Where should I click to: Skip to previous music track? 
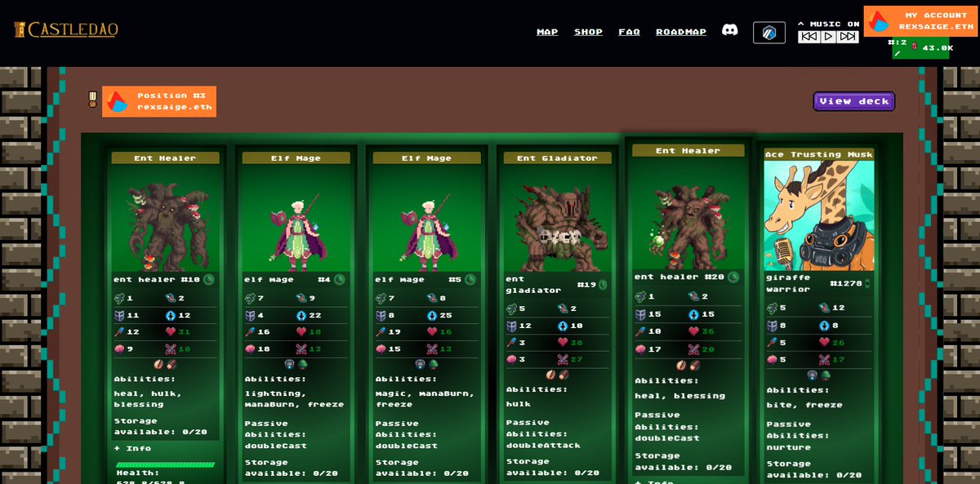808,37
